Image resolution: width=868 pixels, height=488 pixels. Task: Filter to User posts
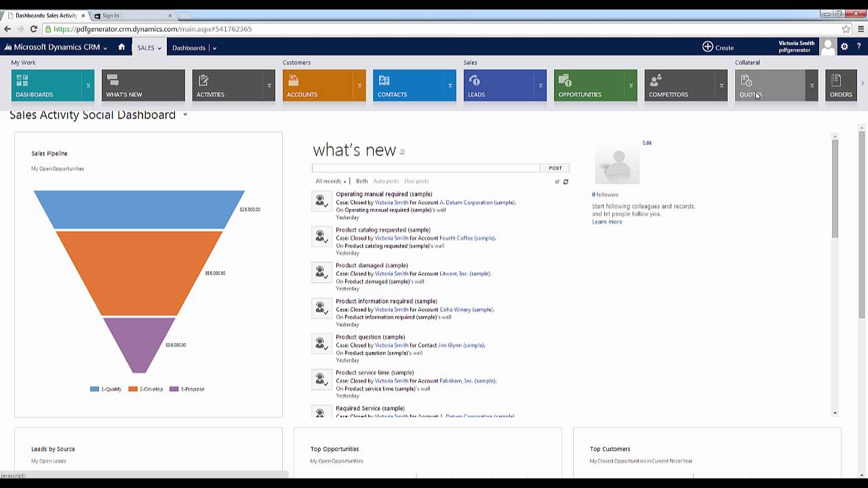(416, 181)
